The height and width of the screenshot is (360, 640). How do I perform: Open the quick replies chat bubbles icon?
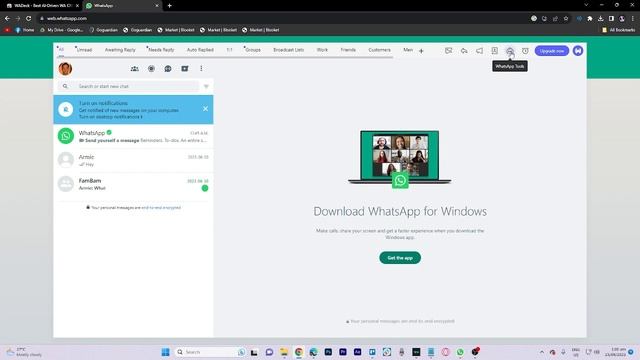click(464, 51)
